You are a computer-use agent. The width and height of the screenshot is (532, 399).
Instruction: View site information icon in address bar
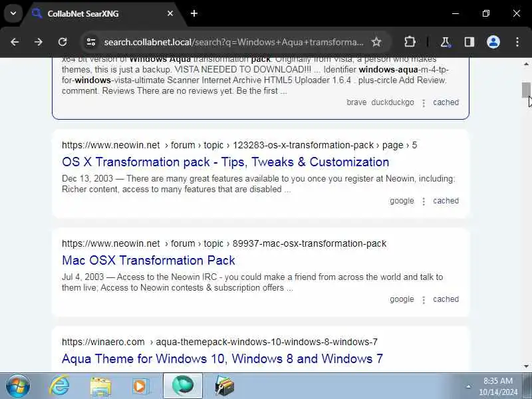pos(91,42)
